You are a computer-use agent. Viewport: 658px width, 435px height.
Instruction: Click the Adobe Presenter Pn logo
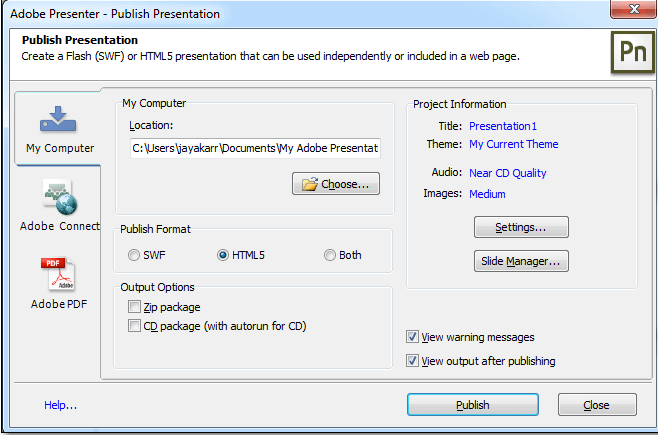[631, 53]
